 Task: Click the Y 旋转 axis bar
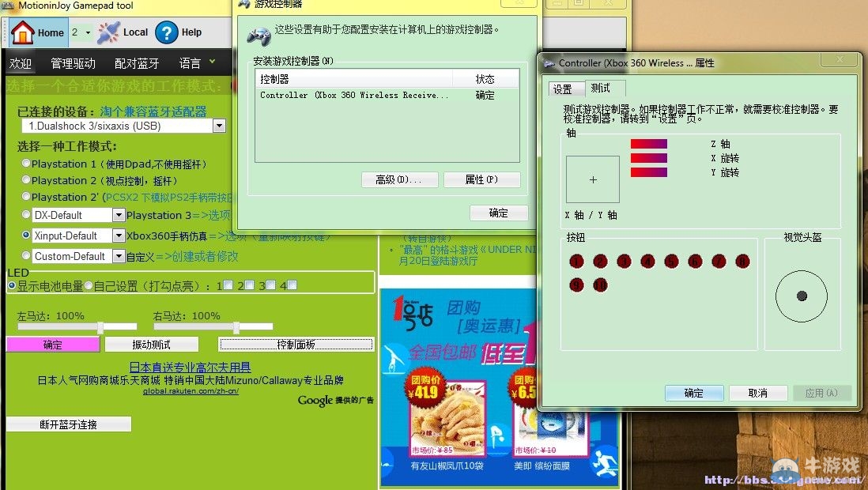click(649, 173)
